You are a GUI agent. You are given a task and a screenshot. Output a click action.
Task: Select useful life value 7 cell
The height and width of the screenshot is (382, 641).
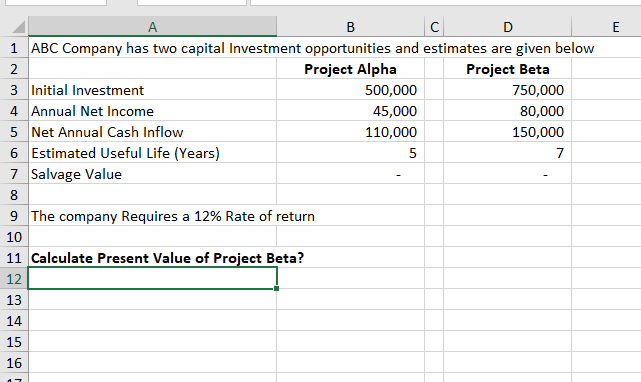(507, 153)
